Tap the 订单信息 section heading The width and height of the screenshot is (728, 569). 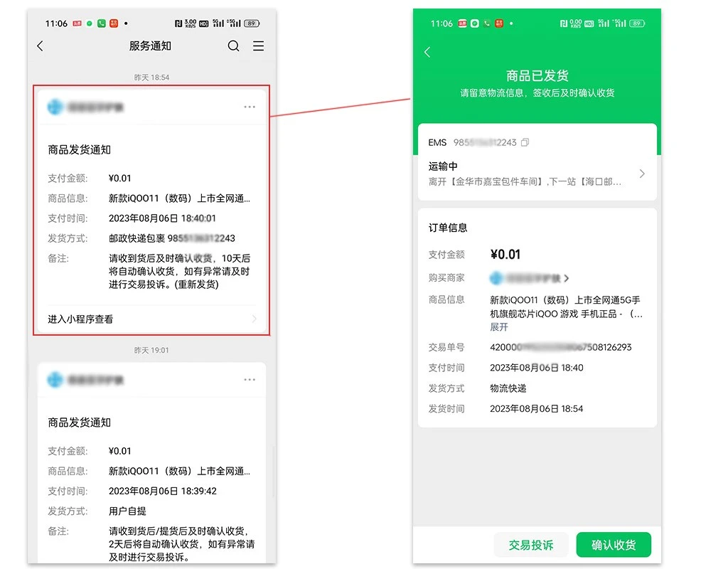448,228
